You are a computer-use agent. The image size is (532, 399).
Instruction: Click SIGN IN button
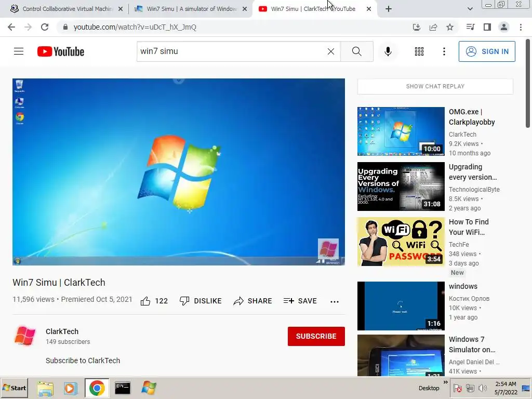pos(487,51)
